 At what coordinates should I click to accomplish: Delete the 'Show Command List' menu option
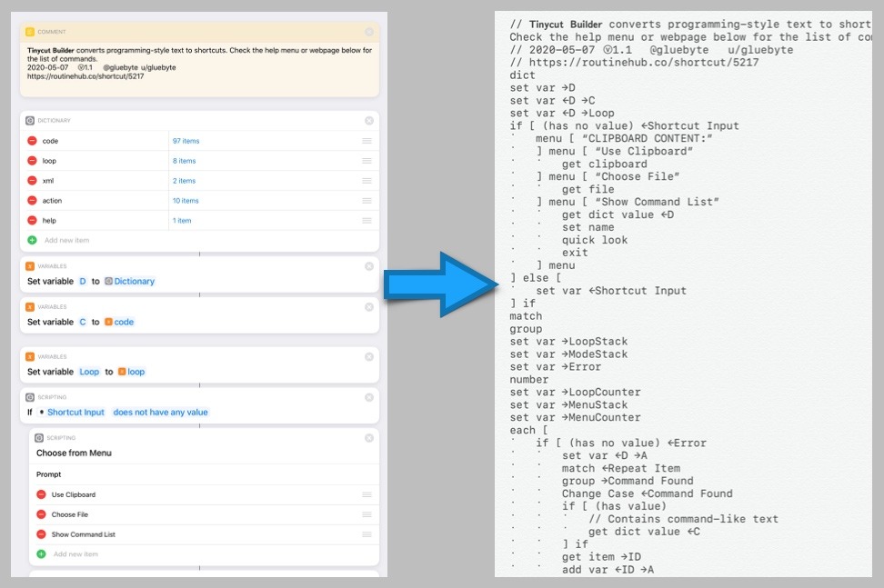point(41,534)
